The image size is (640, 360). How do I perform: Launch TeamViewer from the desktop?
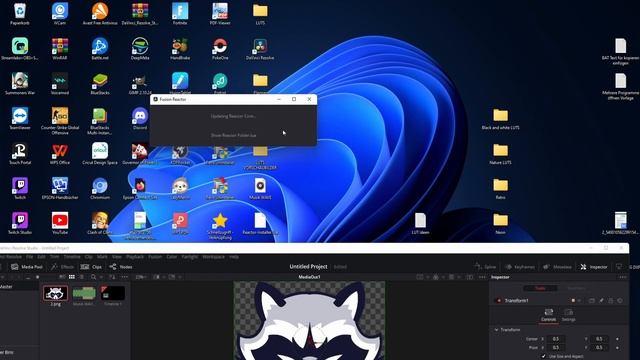point(20,118)
